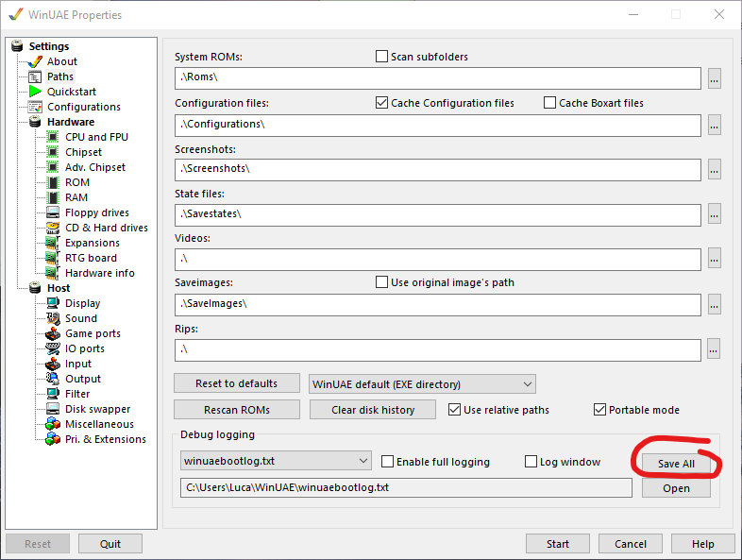
Task: Browse for Rips folder
Action: pyautogui.click(x=714, y=349)
